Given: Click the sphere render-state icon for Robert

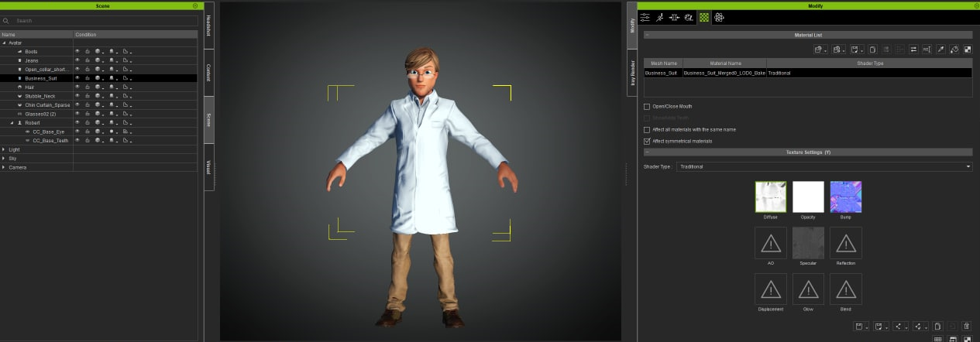Looking at the screenshot, I should [x=98, y=123].
